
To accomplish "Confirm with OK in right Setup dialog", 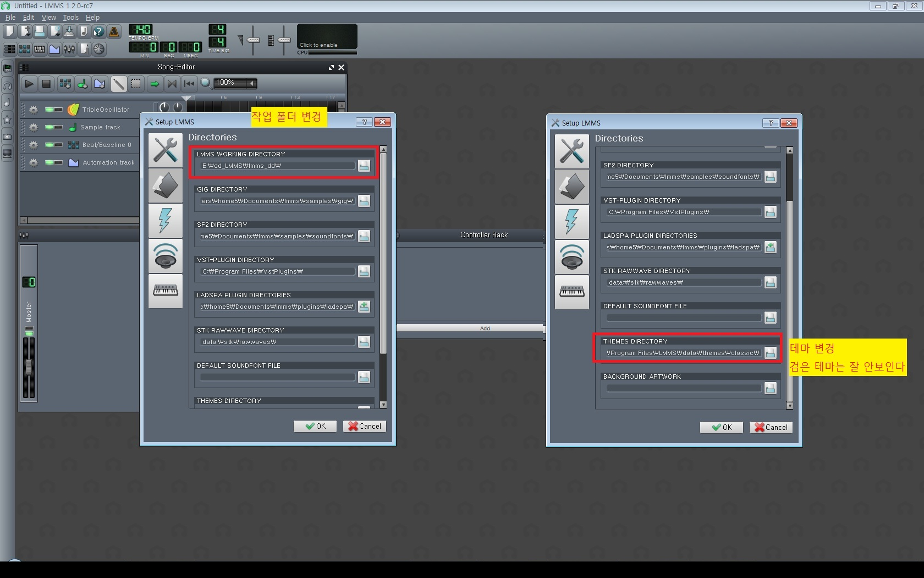I will tap(722, 427).
